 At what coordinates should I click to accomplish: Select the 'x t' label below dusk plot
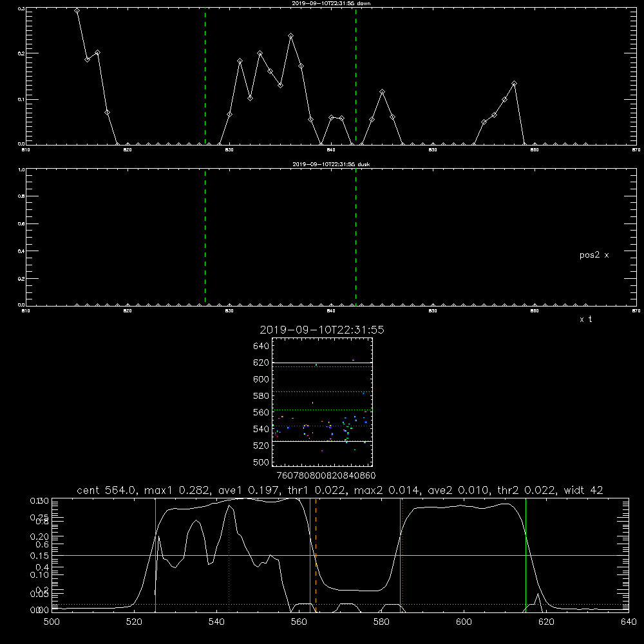[x=585, y=319]
